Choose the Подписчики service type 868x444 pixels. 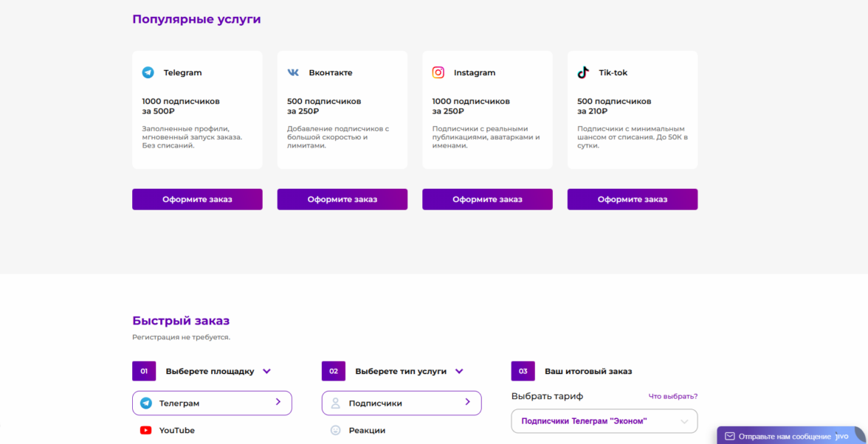tap(402, 403)
